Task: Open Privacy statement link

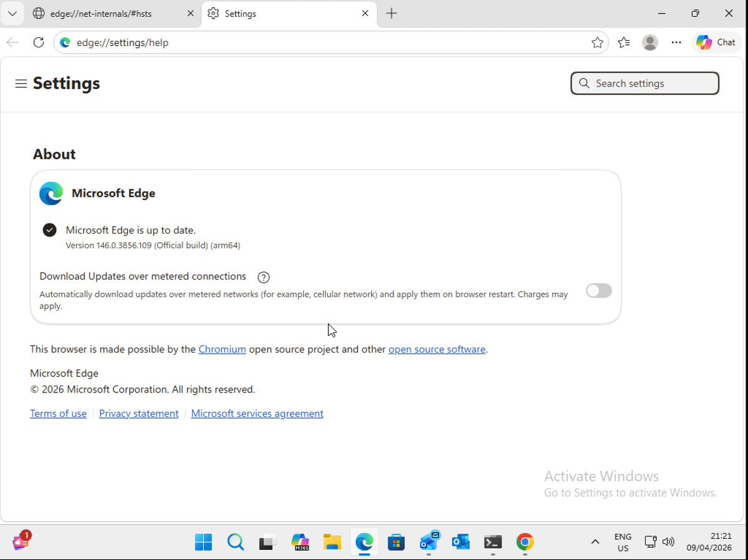Action: click(x=138, y=414)
